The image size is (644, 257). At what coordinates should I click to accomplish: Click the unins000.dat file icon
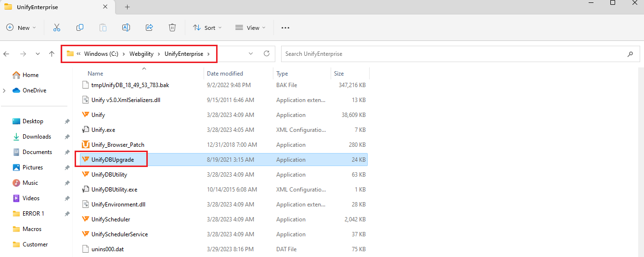click(x=86, y=249)
